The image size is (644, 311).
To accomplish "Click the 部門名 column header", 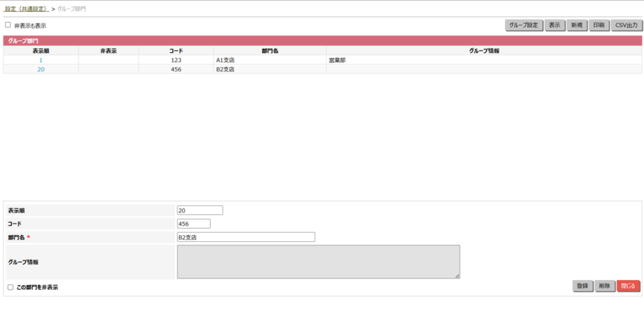I will (x=270, y=51).
